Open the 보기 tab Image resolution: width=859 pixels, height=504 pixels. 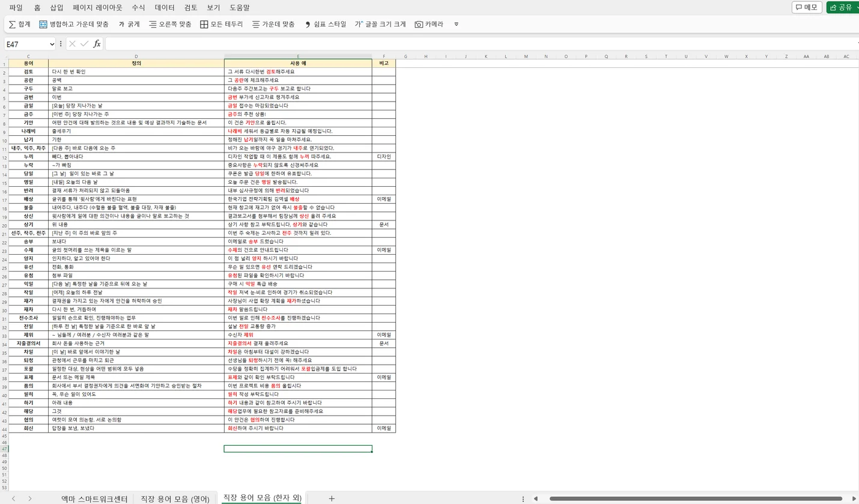[213, 8]
